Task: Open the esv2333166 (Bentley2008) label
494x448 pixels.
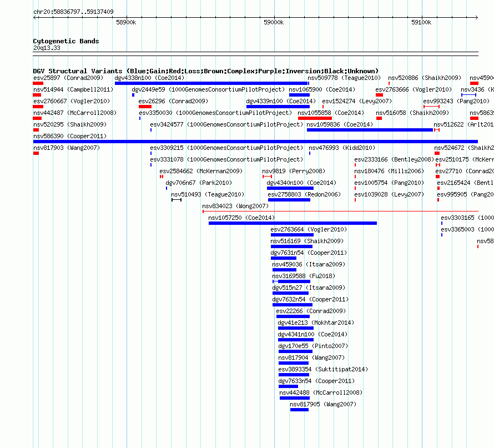Action: pyautogui.click(x=394, y=159)
